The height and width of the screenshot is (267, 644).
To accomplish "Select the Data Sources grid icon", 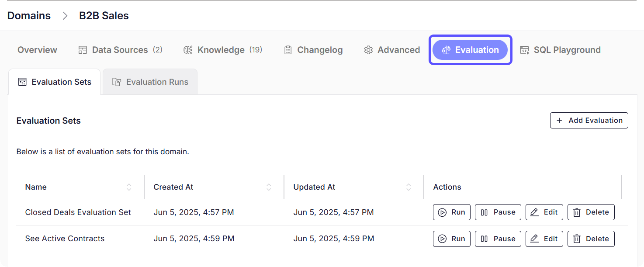I will [83, 50].
